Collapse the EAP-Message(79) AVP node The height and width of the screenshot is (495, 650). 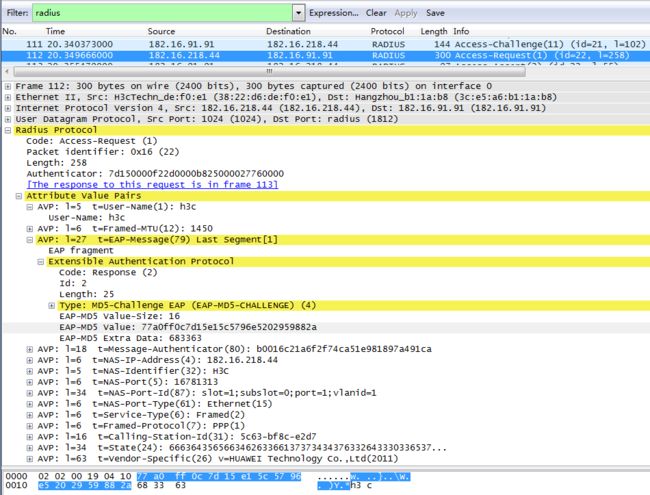pyautogui.click(x=29, y=240)
